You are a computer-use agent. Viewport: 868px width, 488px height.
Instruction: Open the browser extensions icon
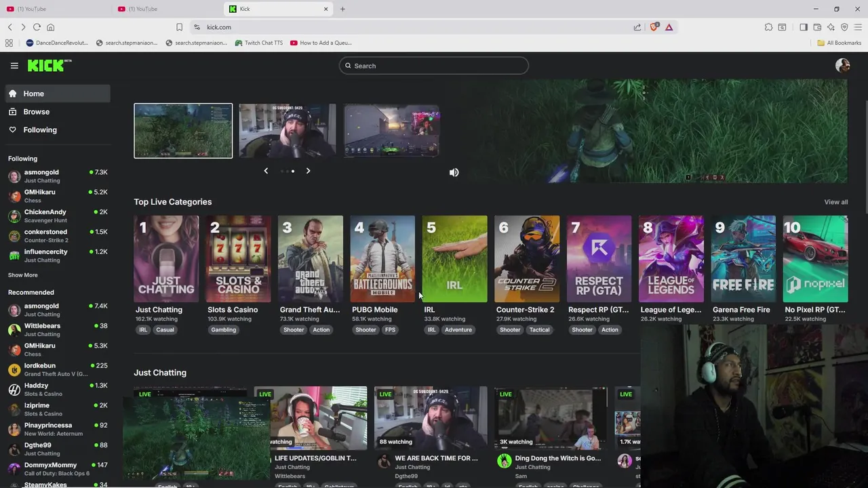[768, 27]
